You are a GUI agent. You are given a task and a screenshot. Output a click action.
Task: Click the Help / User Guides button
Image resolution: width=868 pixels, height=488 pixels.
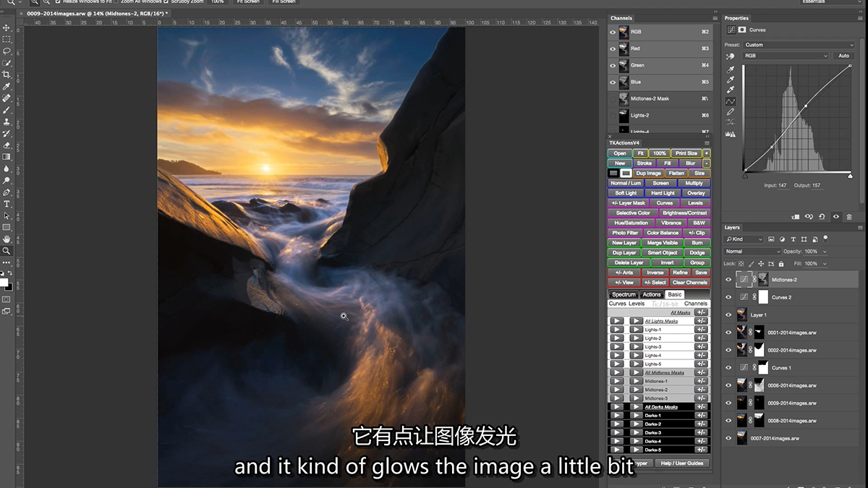(x=682, y=463)
